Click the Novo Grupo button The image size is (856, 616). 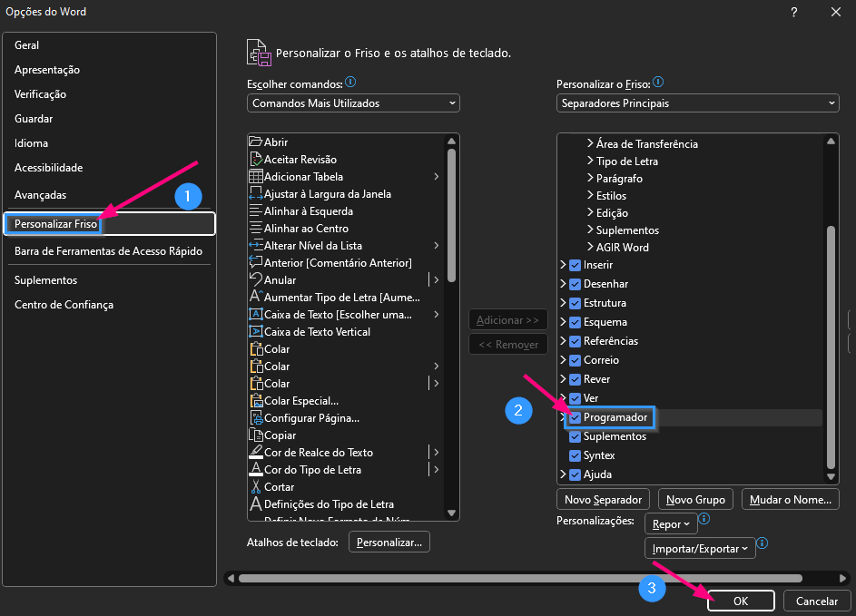click(695, 499)
